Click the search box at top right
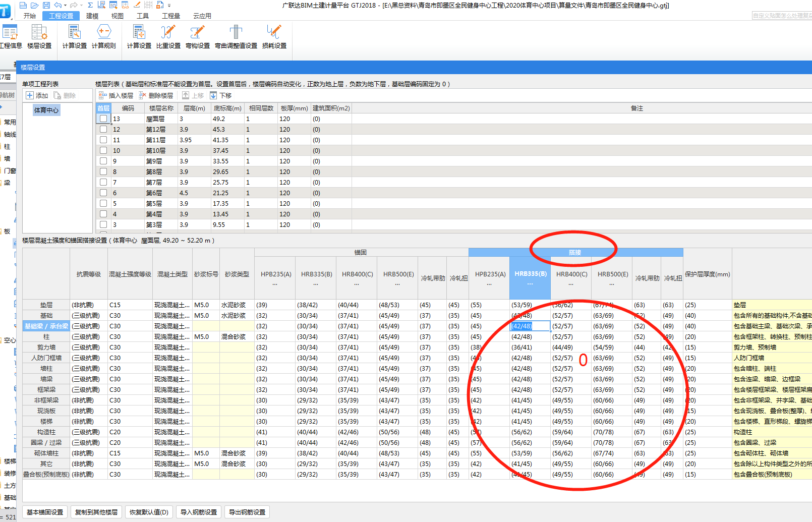 782,16
